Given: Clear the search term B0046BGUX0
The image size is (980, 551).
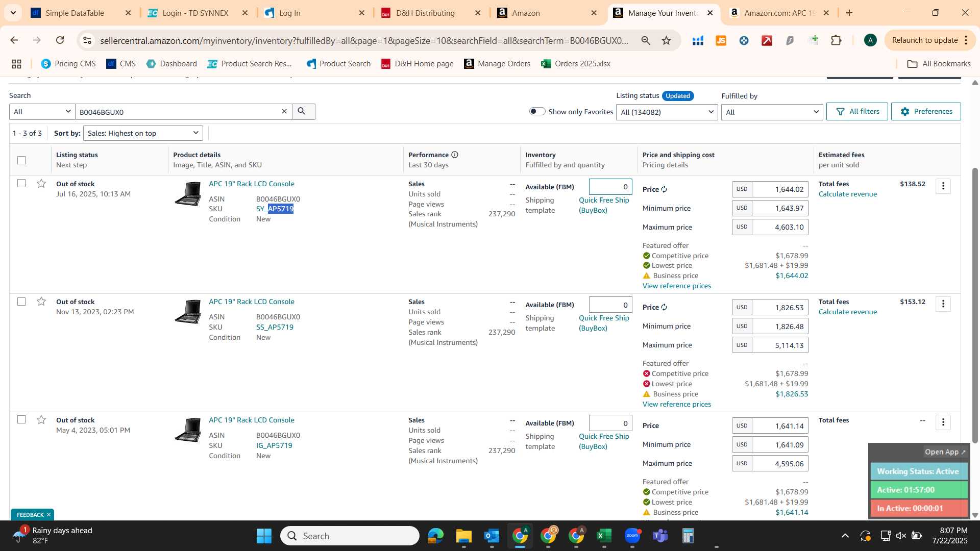Looking at the screenshot, I should (x=284, y=111).
